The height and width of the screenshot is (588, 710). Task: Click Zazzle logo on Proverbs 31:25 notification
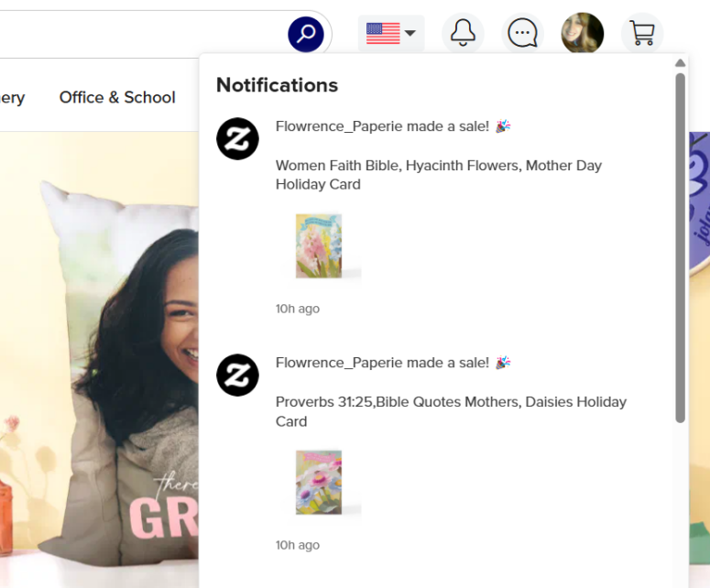237,375
